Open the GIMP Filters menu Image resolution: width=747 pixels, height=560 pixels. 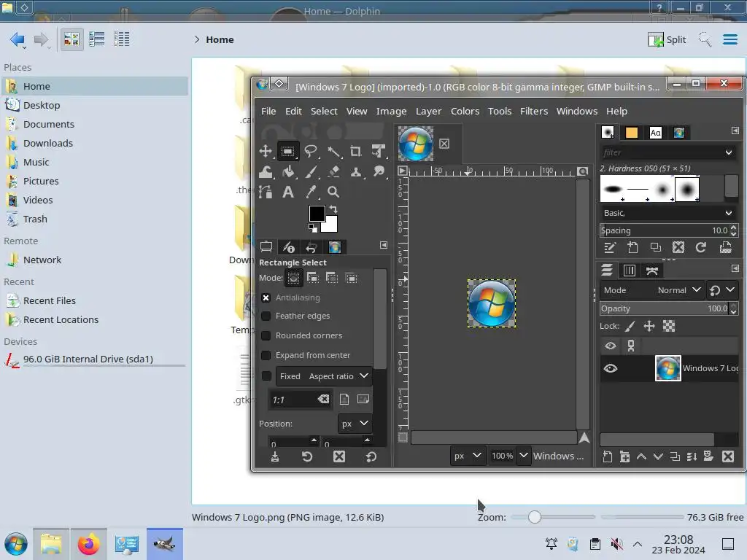pos(533,111)
